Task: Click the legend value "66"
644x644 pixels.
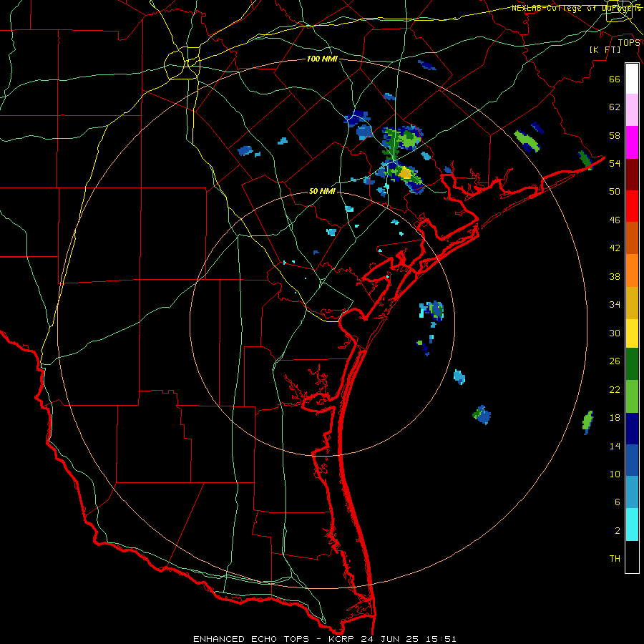Action: (615, 79)
